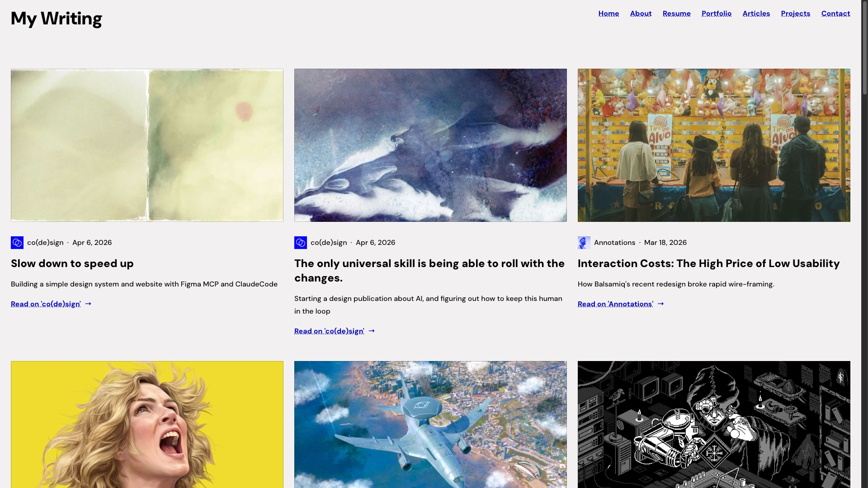Image resolution: width=868 pixels, height=488 pixels.
Task: Open the black and white pixel art thumbnail
Action: pos(714,424)
